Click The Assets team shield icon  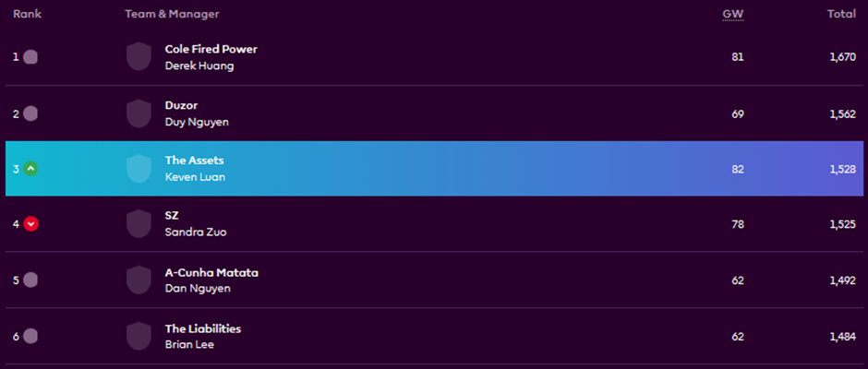pyautogui.click(x=139, y=169)
